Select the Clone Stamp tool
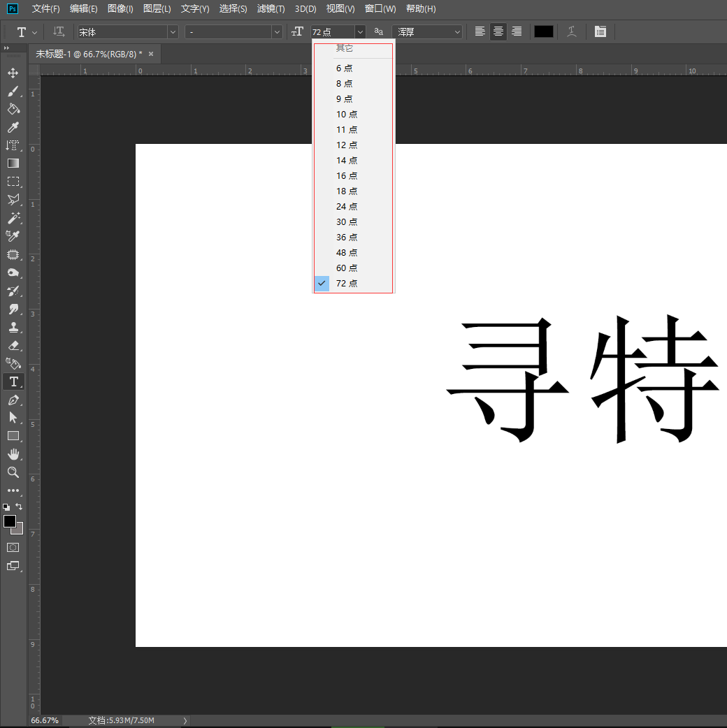 13,328
